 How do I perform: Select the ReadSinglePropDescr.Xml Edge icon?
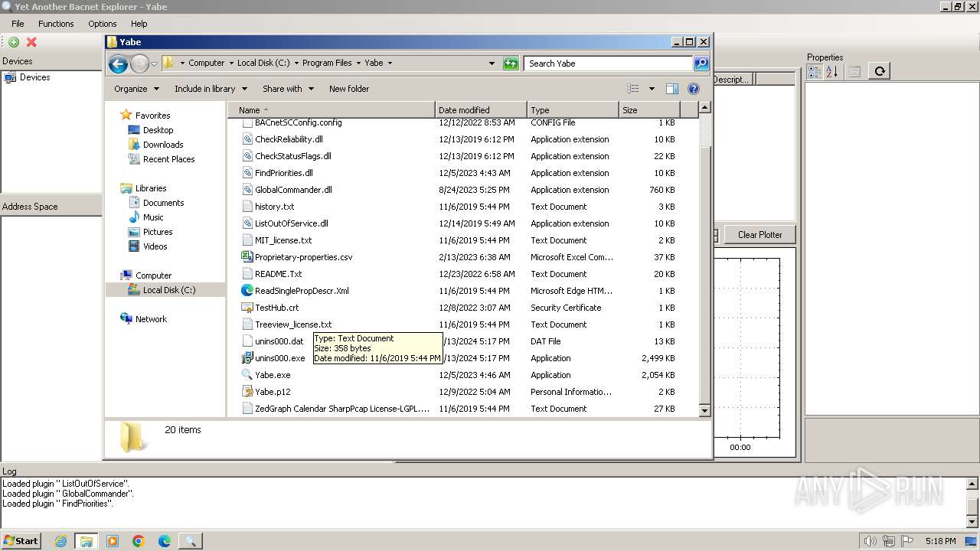click(x=247, y=291)
